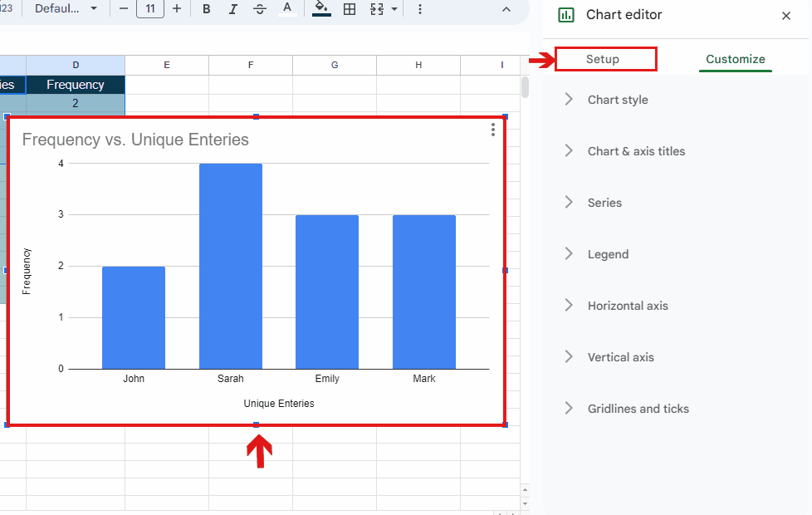Image resolution: width=812 pixels, height=515 pixels.
Task: Click the Emily bar in chart
Action: [x=327, y=292]
